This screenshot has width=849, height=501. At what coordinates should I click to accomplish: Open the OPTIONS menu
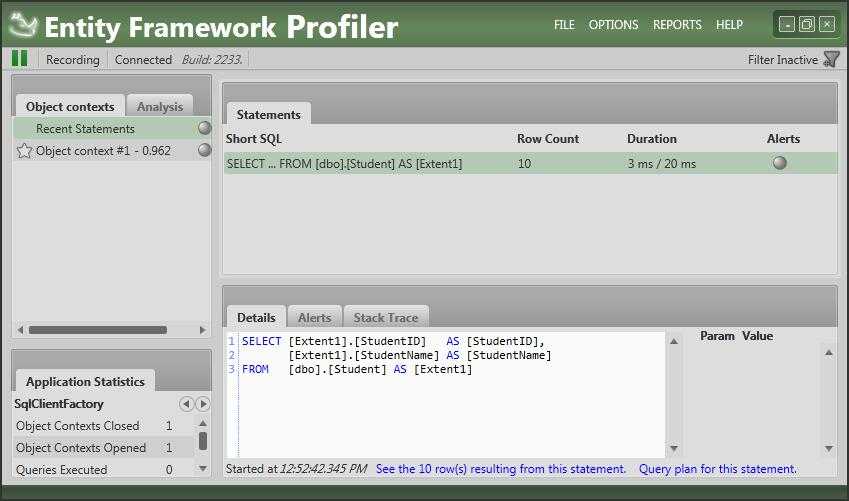click(x=613, y=25)
